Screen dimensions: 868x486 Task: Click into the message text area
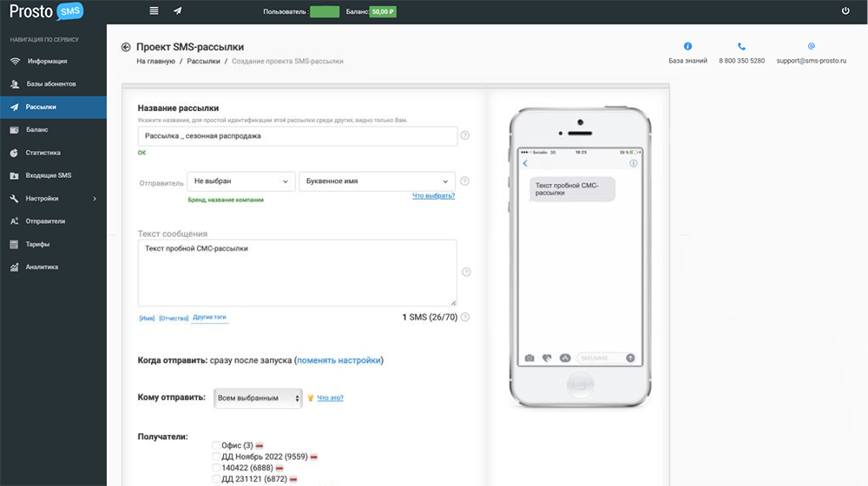click(x=297, y=272)
